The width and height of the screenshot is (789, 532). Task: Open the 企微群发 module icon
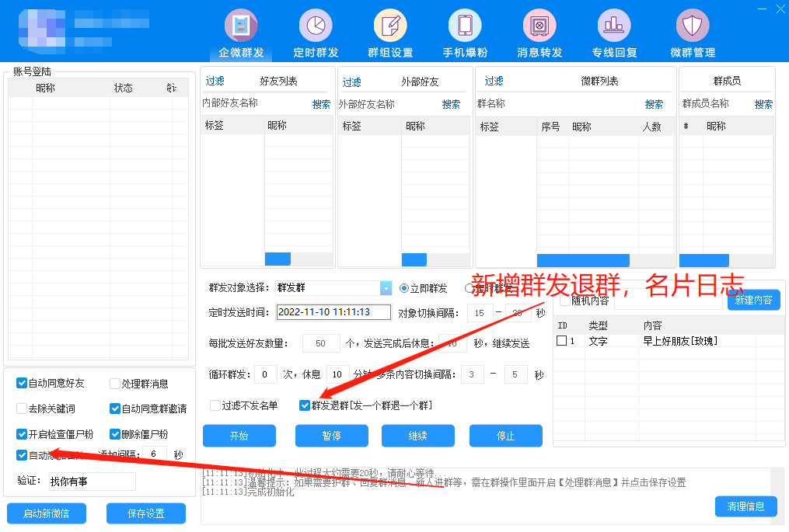click(x=241, y=26)
